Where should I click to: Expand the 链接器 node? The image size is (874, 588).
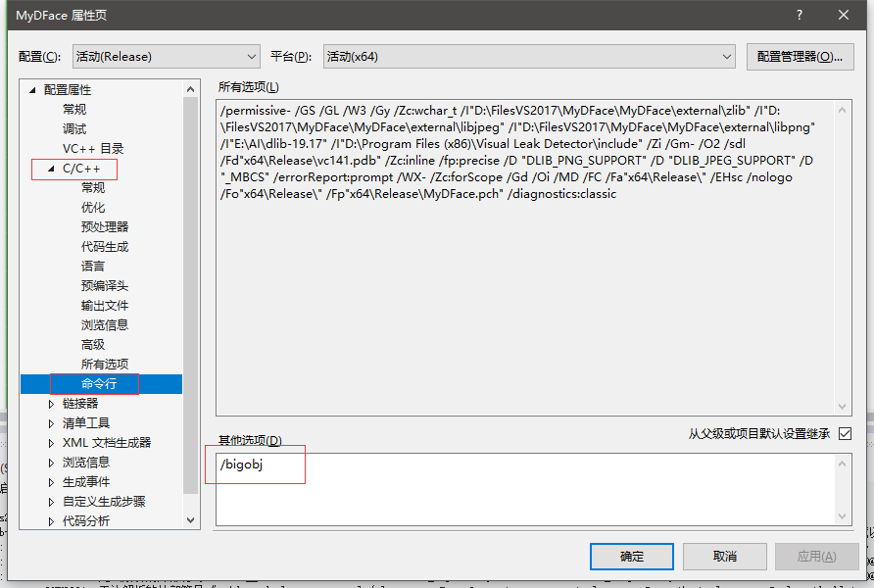pyautogui.click(x=51, y=404)
